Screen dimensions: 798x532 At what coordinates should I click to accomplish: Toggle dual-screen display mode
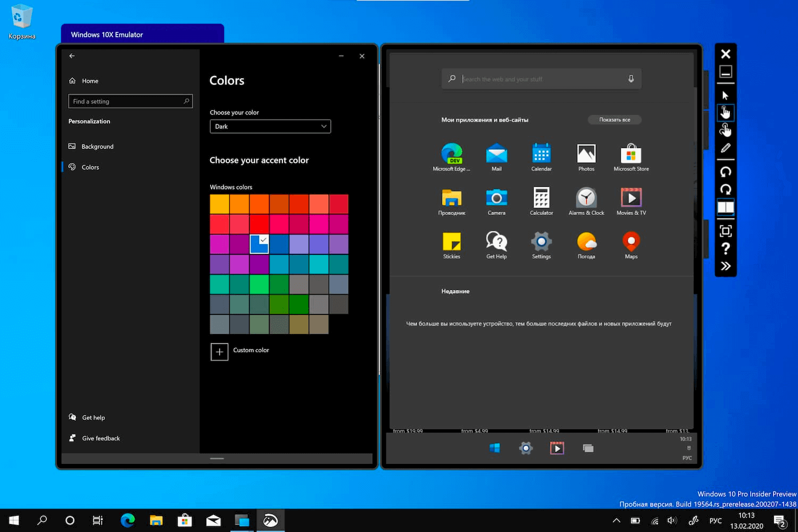pos(726,207)
